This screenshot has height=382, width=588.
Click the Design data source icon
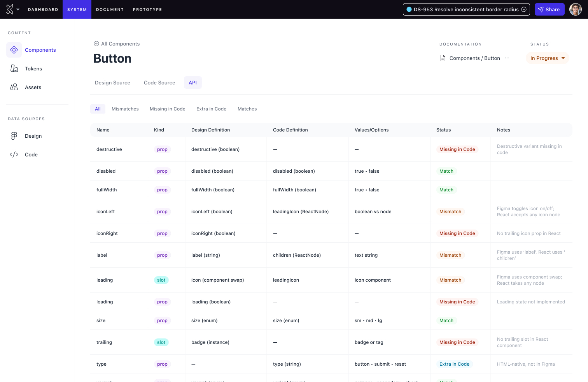[x=14, y=136]
